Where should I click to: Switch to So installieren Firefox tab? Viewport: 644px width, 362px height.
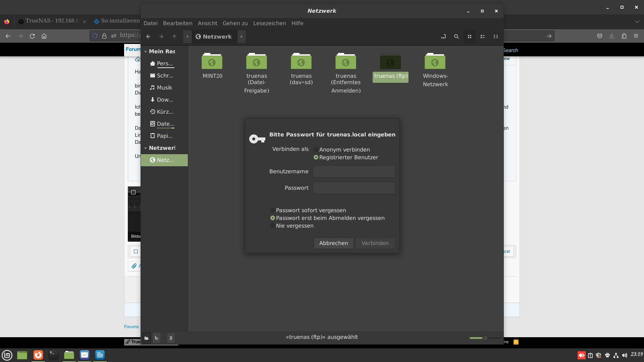[117, 21]
